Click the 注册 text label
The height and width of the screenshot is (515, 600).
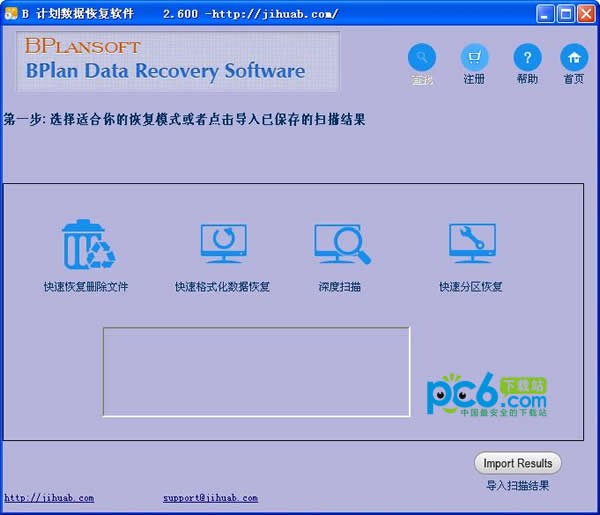click(474, 79)
